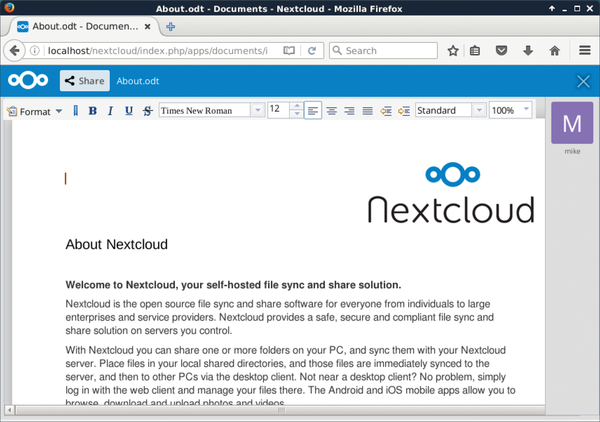
Task: Click the Welcome to Nextcloud bold line
Action: coord(233,285)
